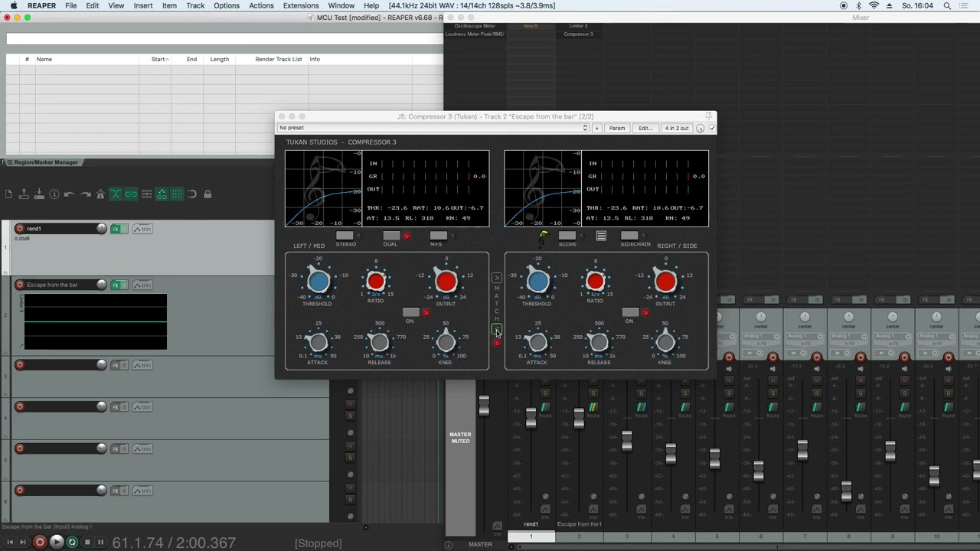The height and width of the screenshot is (551, 980).
Task: Toggle the SCOPE switch
Action: [567, 236]
